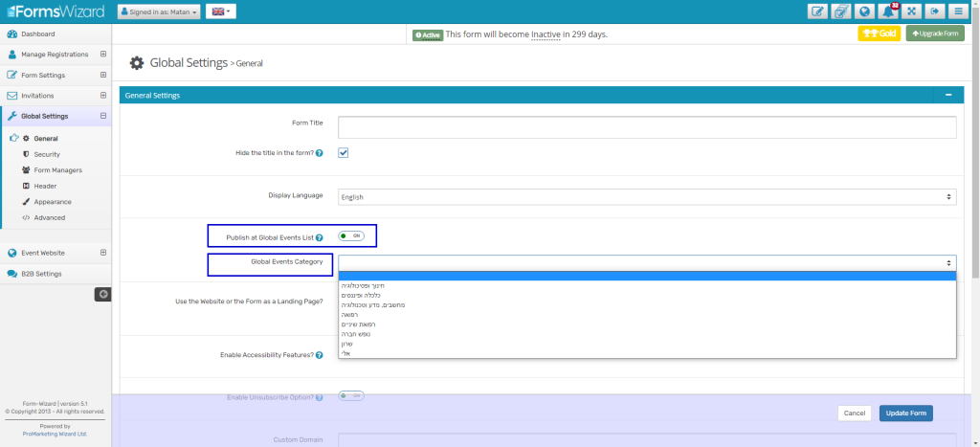Toggle Publish at Global Events List switch

tap(351, 235)
